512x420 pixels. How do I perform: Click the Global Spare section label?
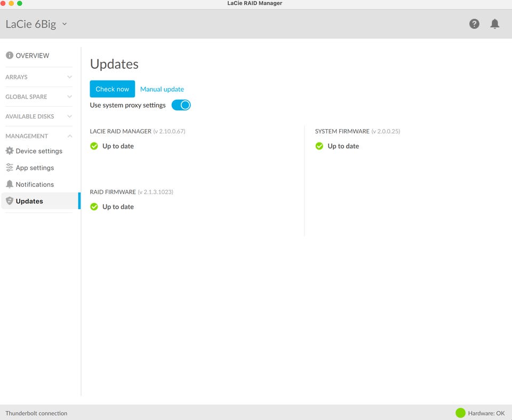26,97
